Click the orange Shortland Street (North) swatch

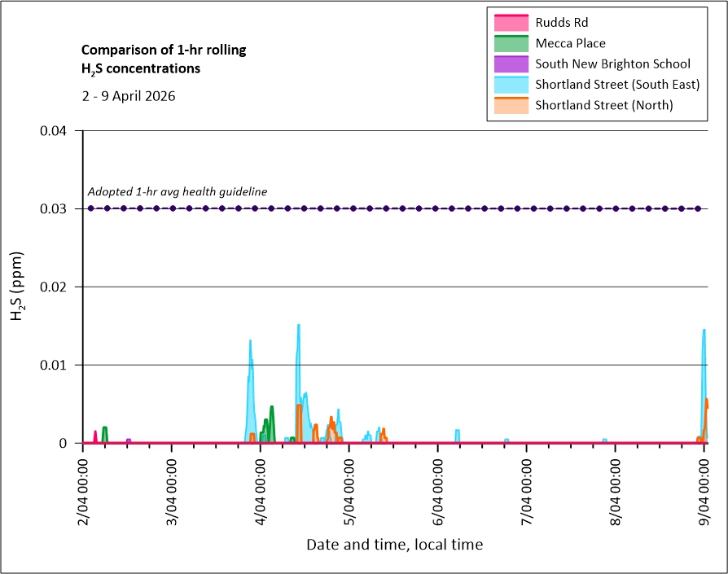511,105
